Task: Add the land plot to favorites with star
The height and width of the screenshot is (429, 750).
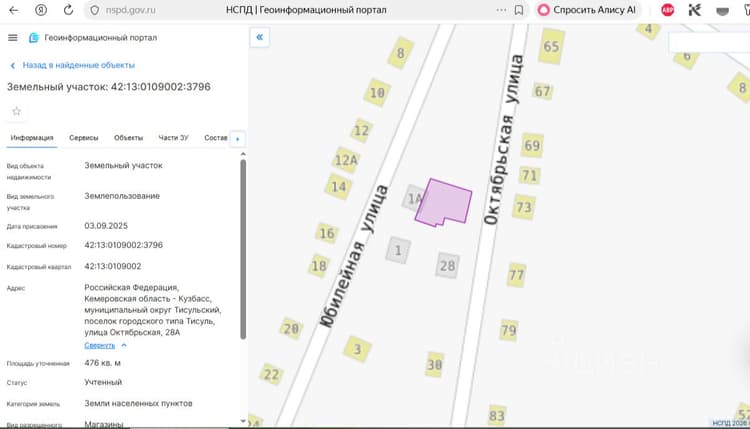Action: tap(17, 111)
